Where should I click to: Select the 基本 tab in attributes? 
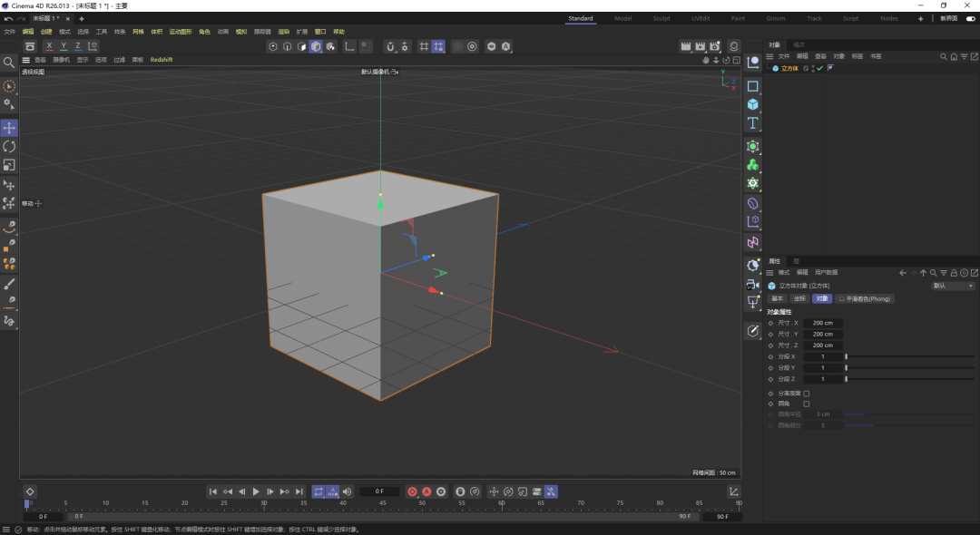point(778,298)
